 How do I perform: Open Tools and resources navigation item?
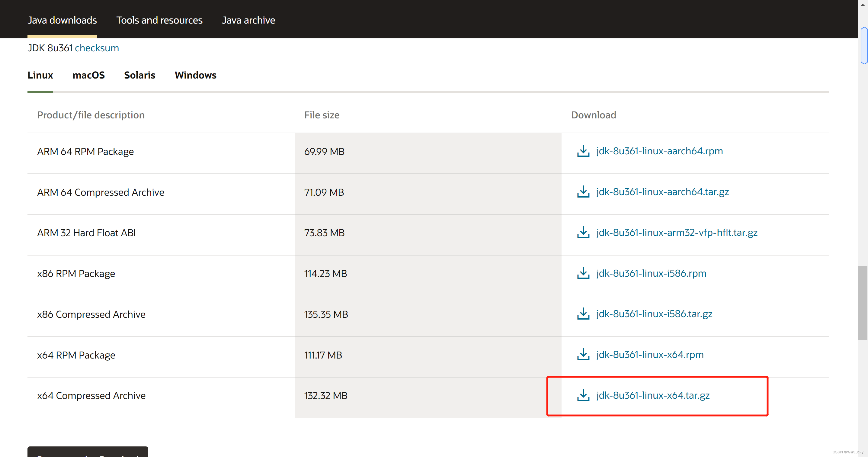(159, 20)
